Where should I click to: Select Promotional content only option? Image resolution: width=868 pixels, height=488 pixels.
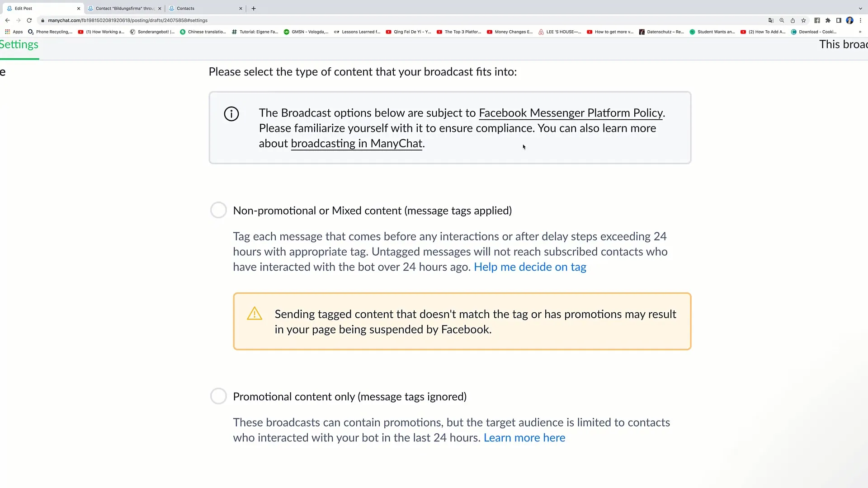(218, 396)
